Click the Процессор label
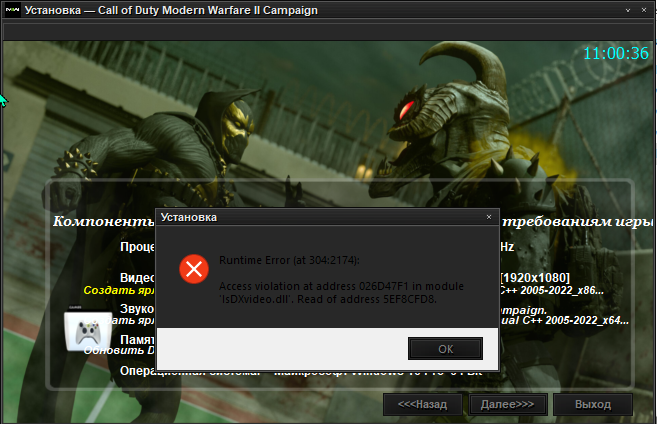Image resolution: width=657 pixels, height=424 pixels. click(x=137, y=245)
